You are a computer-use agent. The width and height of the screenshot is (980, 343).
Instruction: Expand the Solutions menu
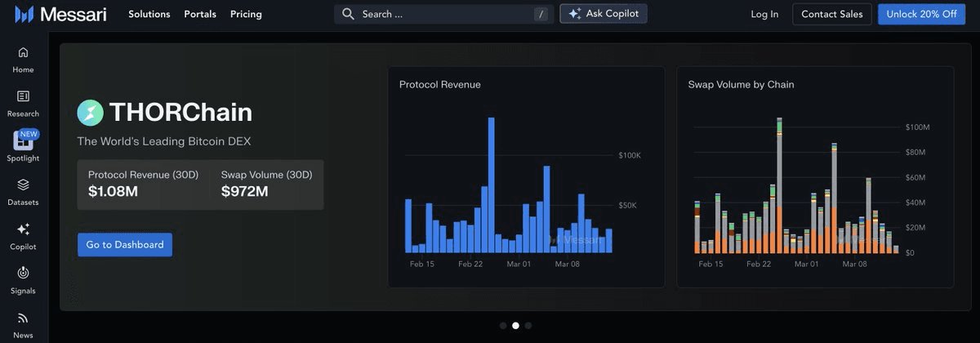[149, 14]
